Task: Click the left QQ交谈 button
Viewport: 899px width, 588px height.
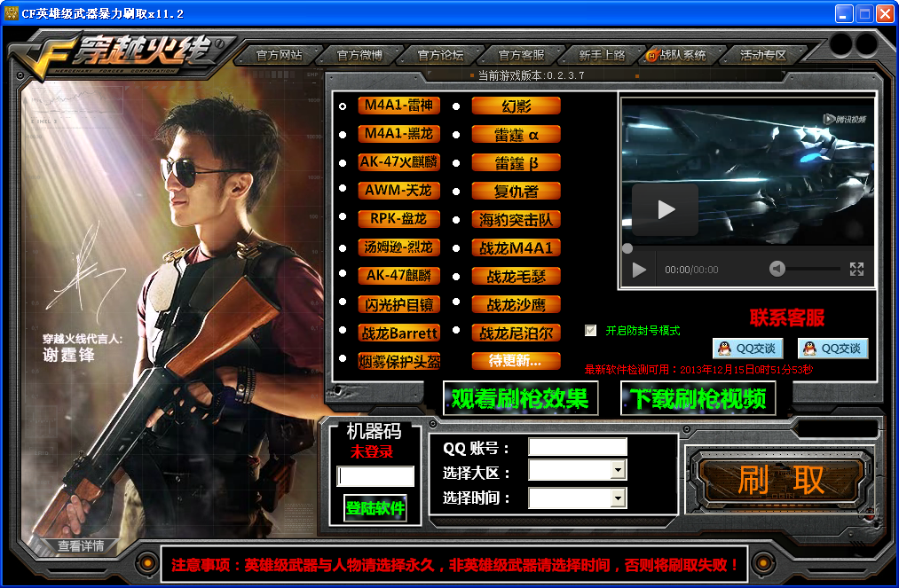Action: 747,348
